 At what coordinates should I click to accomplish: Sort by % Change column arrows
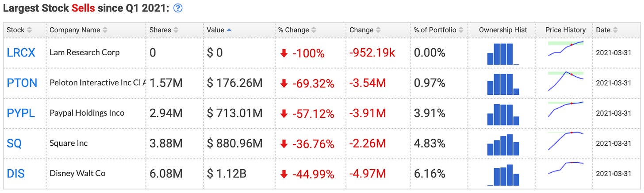click(x=314, y=30)
